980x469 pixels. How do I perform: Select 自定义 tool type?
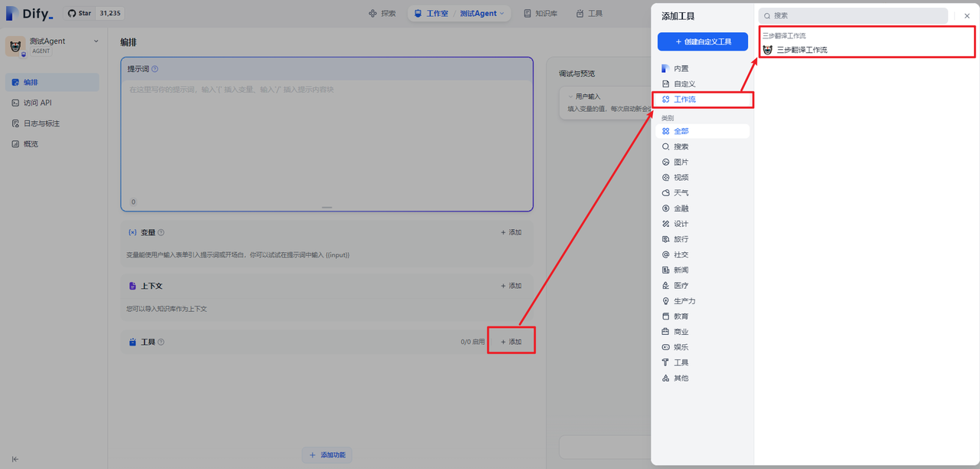pos(704,84)
